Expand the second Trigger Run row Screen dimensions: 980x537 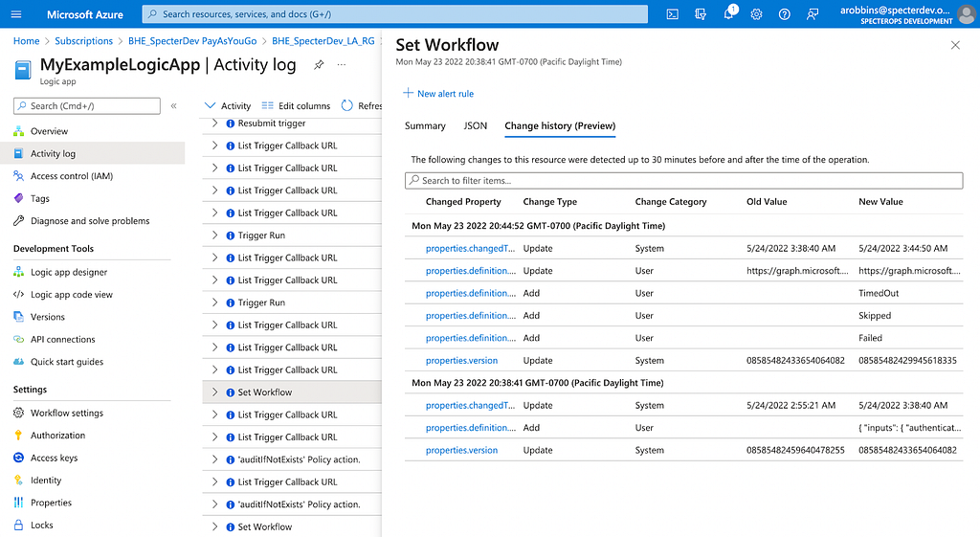point(214,302)
